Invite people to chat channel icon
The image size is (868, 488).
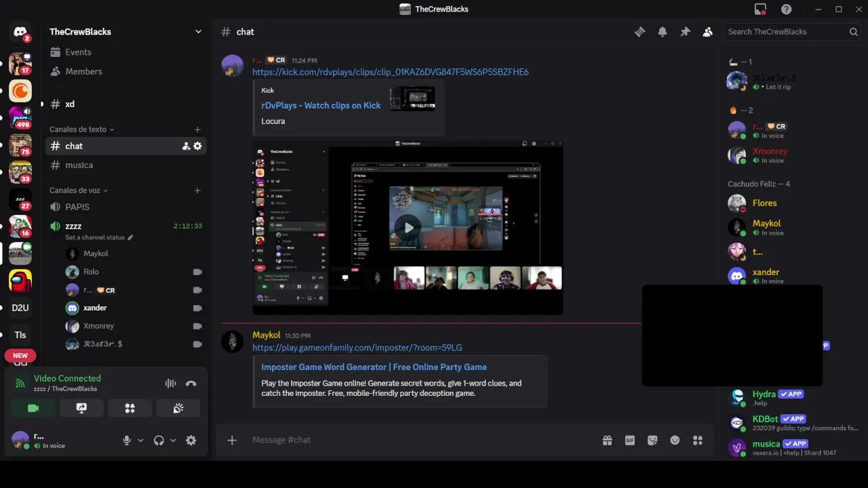pos(186,146)
